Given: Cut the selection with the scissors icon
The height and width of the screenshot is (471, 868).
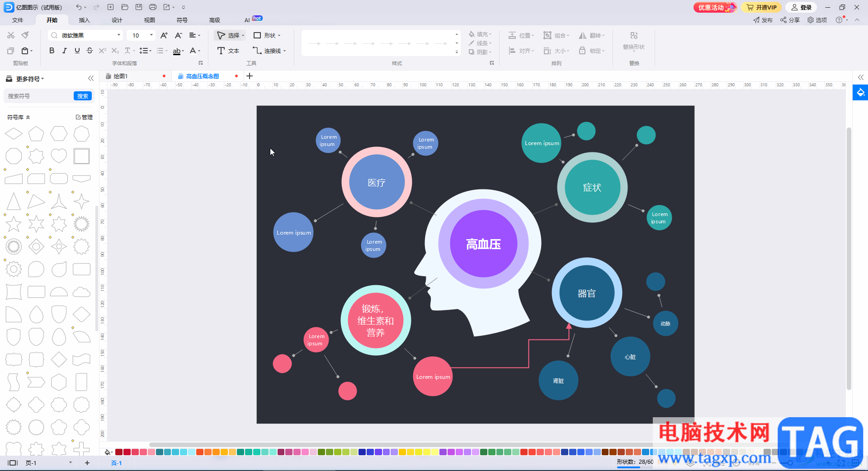Looking at the screenshot, I should click(x=11, y=35).
